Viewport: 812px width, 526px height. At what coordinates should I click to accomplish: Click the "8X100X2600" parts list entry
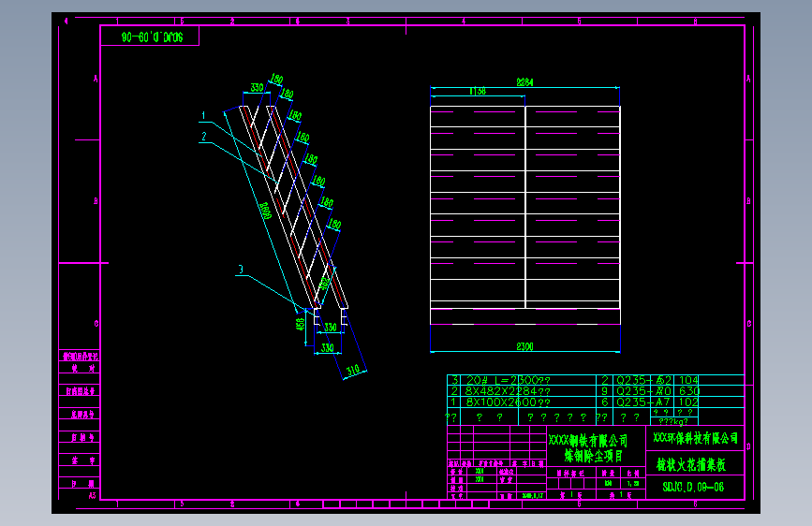(x=508, y=402)
